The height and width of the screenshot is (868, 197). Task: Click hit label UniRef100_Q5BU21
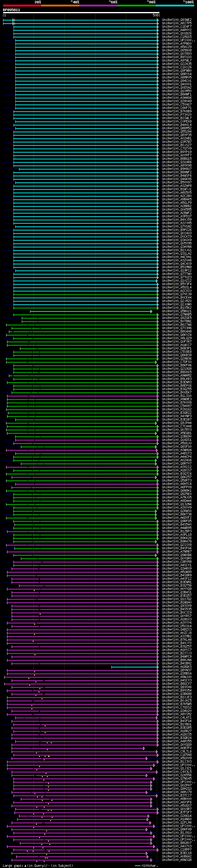[177, 311]
